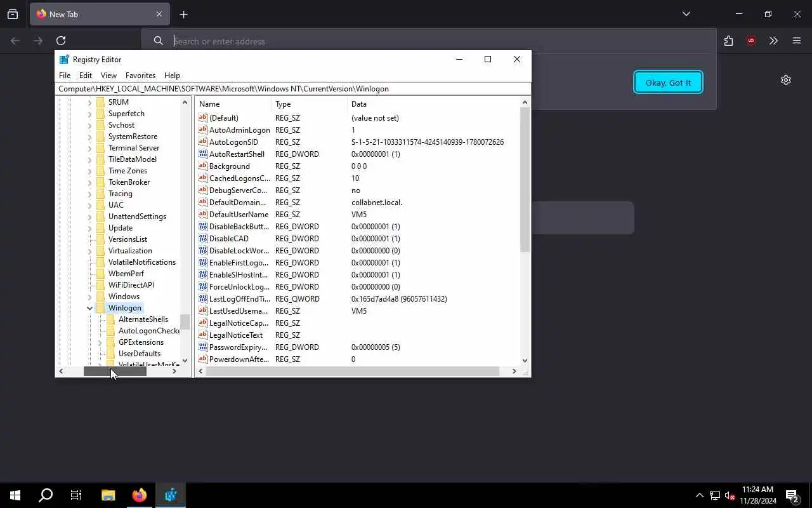Open the View menu in Registry Editor
This screenshot has height=508, width=812.
click(108, 75)
